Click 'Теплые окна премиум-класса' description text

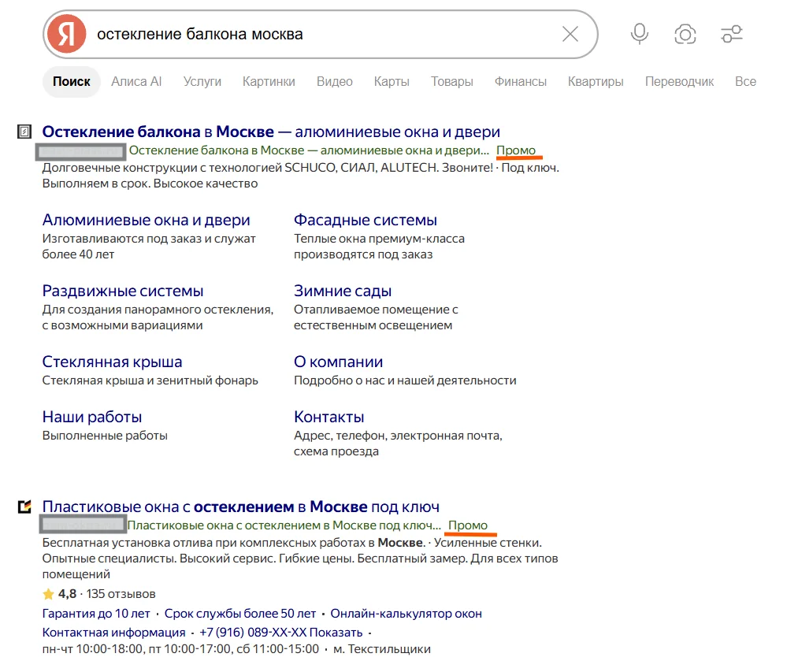tap(379, 247)
